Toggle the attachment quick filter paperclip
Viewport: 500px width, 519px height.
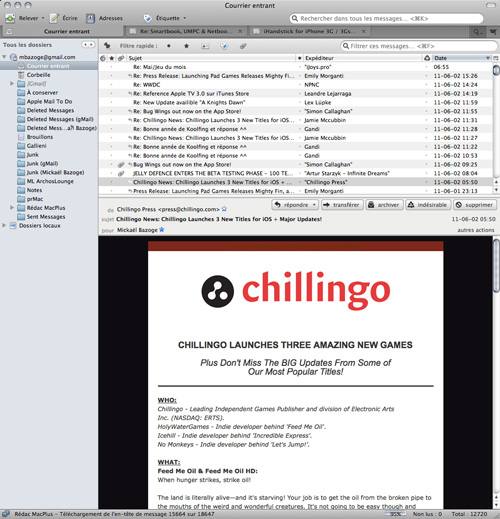tap(243, 46)
